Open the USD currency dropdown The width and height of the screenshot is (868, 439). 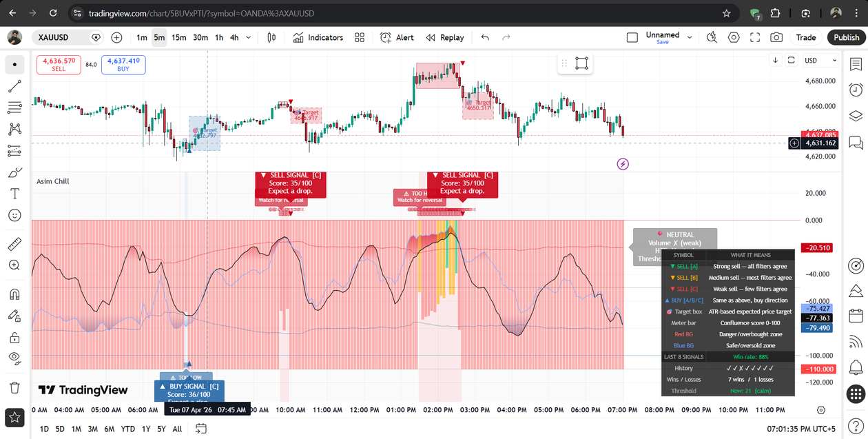[x=821, y=60]
